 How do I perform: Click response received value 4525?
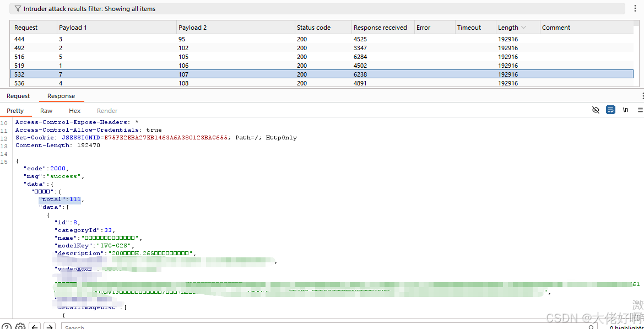tap(360, 39)
